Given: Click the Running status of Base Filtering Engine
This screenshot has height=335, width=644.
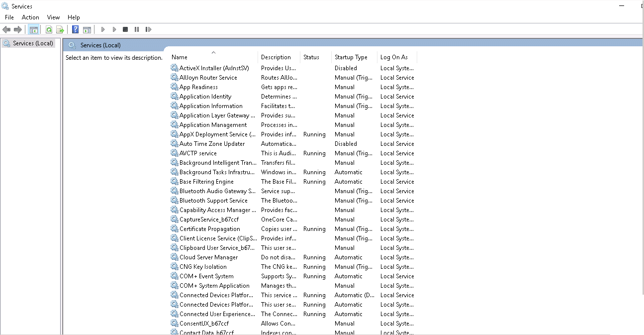Looking at the screenshot, I should coord(314,182).
